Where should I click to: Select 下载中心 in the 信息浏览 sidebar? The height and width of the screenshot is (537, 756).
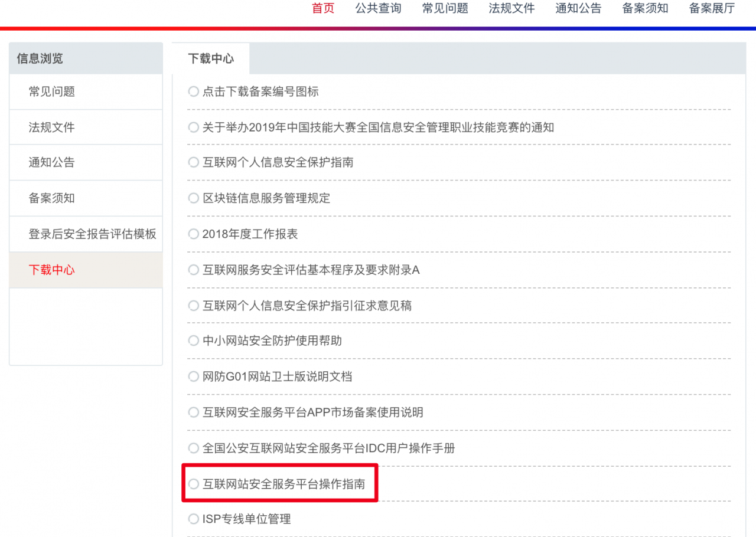[86, 270]
